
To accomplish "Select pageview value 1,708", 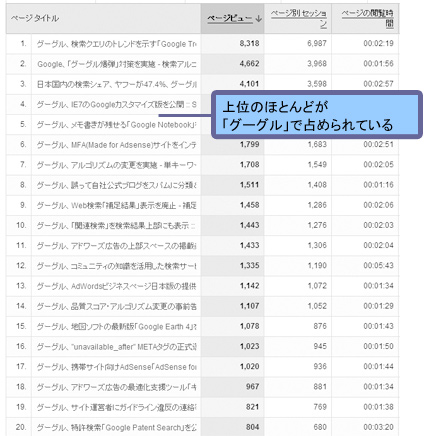I will [x=249, y=164].
